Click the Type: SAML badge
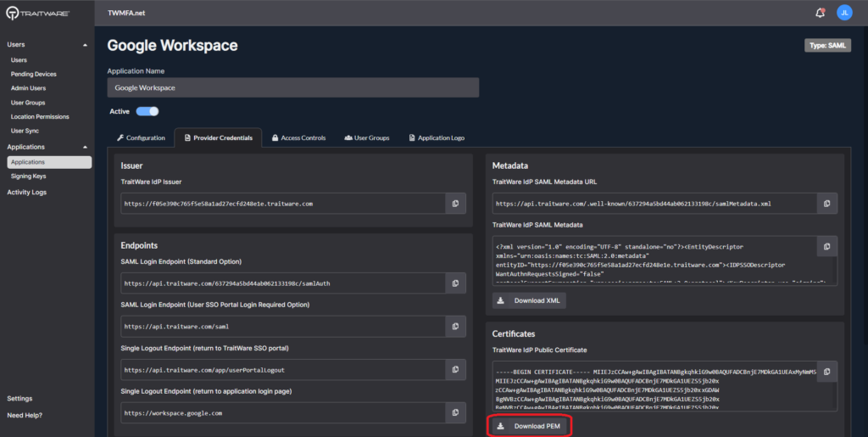 (x=827, y=46)
